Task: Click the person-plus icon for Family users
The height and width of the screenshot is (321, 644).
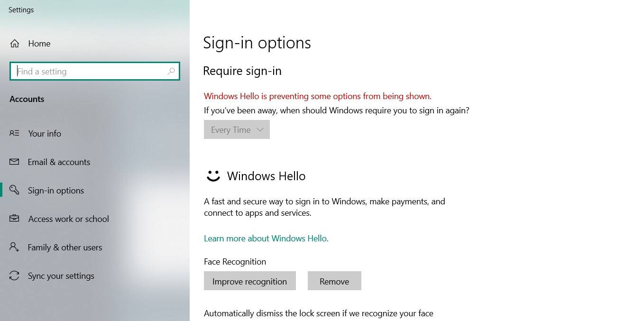Action: [14, 247]
